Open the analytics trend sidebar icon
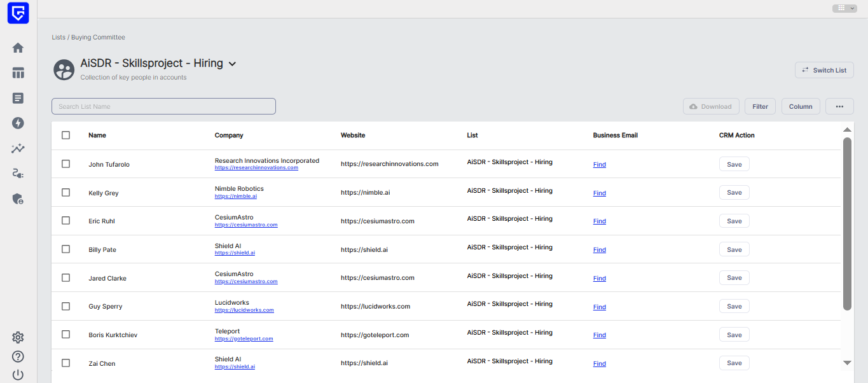This screenshot has width=868, height=383. pyautogui.click(x=18, y=148)
